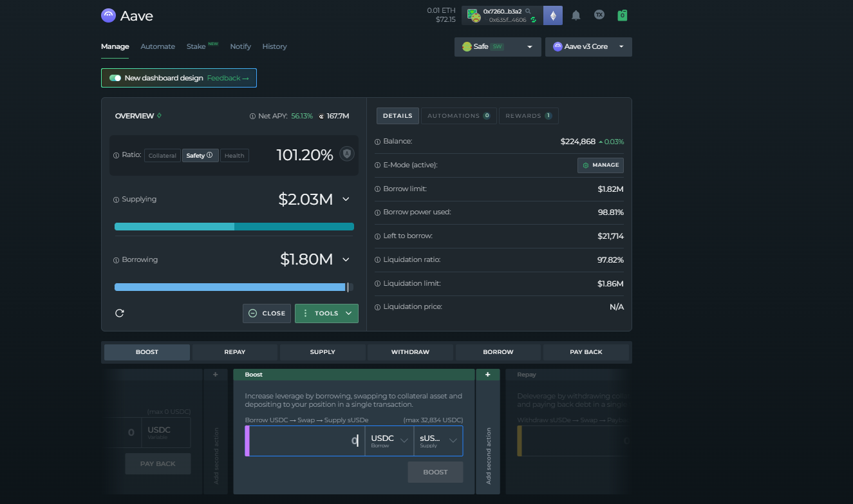The width and height of the screenshot is (853, 504).
Task: Select the SUPPLY action tab
Action: pos(323,352)
